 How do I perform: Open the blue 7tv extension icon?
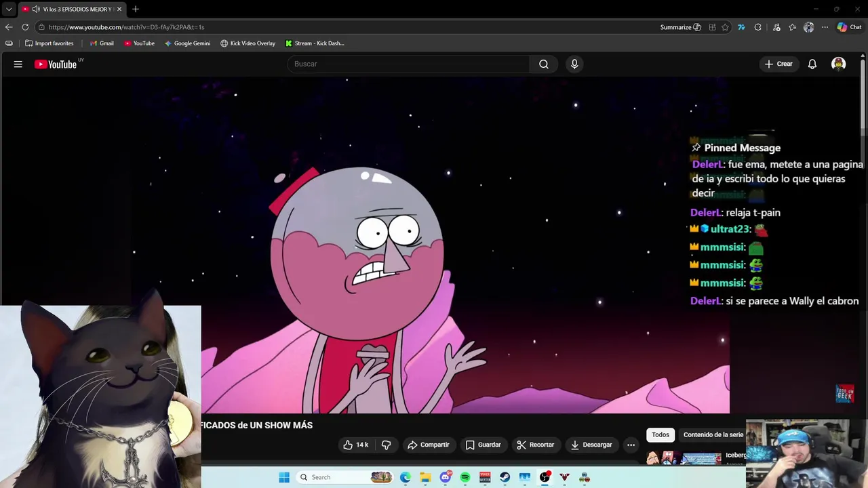741,27
